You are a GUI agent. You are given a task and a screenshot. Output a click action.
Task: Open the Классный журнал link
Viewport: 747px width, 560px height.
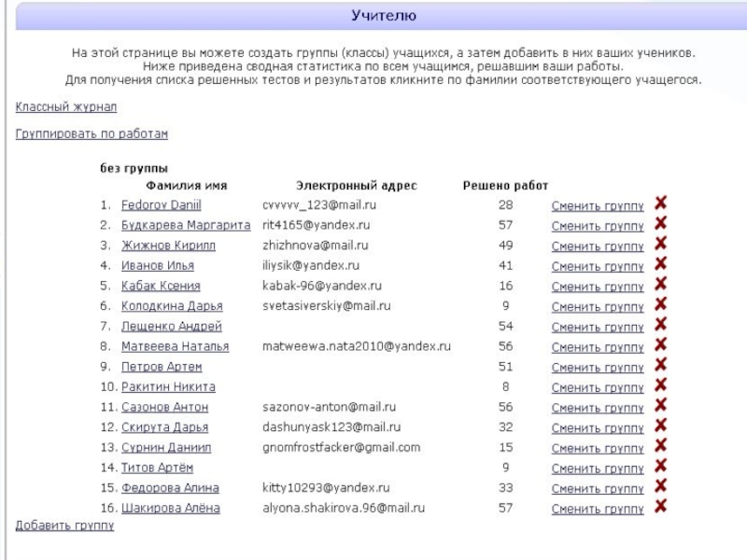click(x=66, y=107)
